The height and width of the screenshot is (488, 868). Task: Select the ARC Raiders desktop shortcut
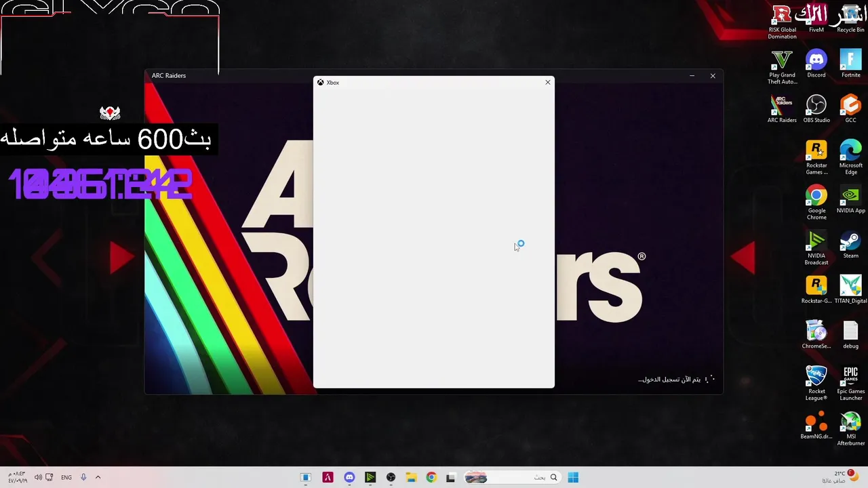tap(782, 109)
